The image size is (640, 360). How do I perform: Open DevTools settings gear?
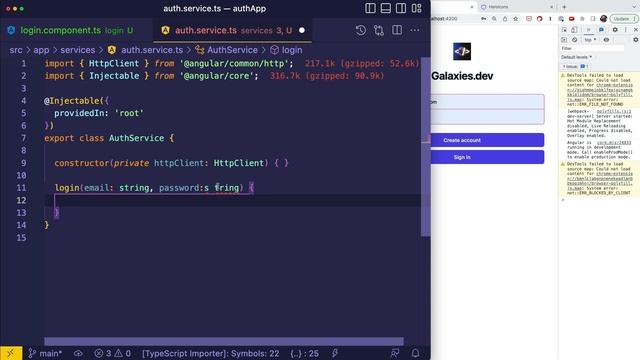pyautogui.click(x=615, y=30)
